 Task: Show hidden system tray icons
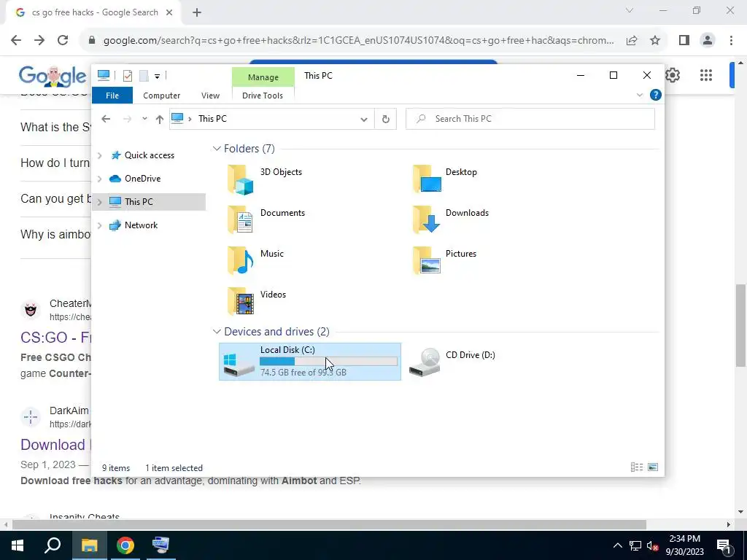pos(617,545)
